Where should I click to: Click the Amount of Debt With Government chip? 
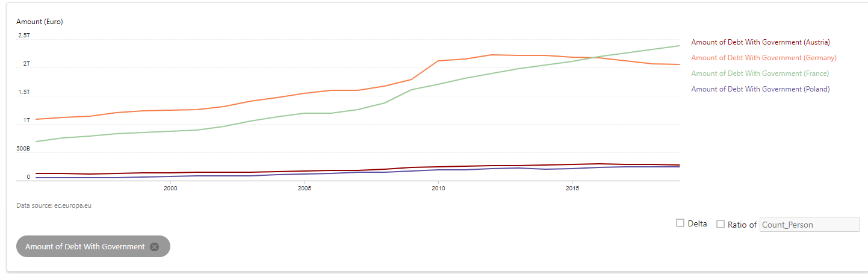pos(85,247)
